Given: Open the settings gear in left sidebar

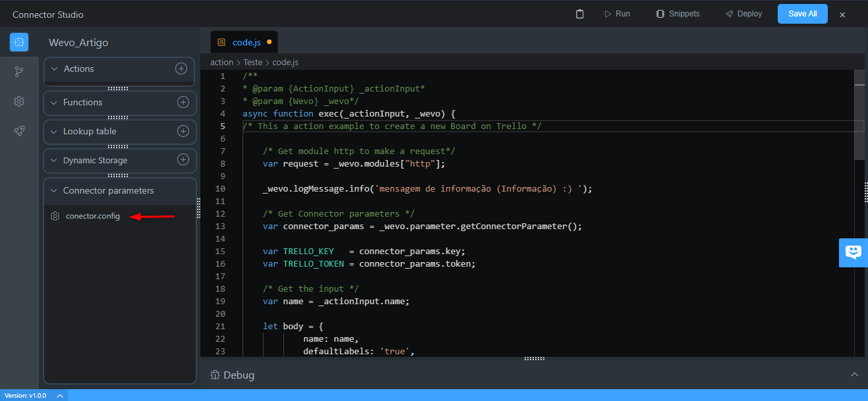Looking at the screenshot, I should click(x=19, y=101).
